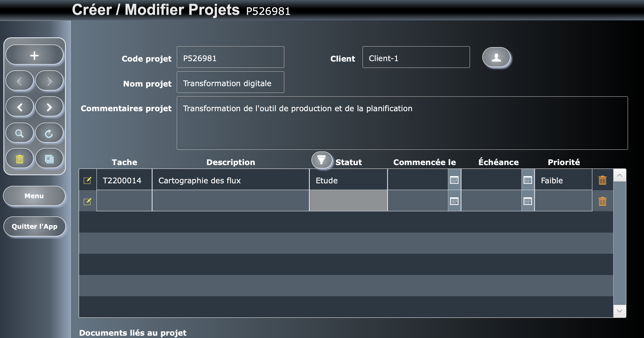Click the task list vertical scrollbar track
The height and width of the screenshot is (338, 644).
click(x=620, y=243)
